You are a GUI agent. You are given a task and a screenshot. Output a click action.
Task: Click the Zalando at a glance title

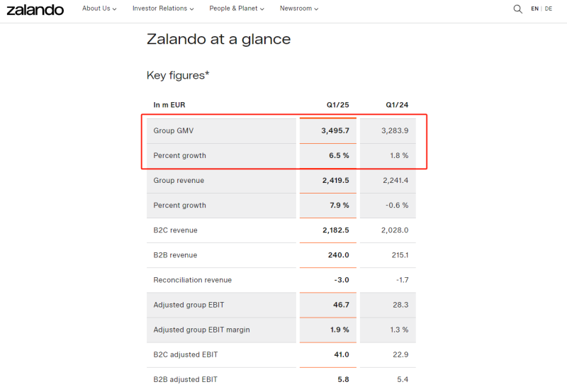pos(218,39)
